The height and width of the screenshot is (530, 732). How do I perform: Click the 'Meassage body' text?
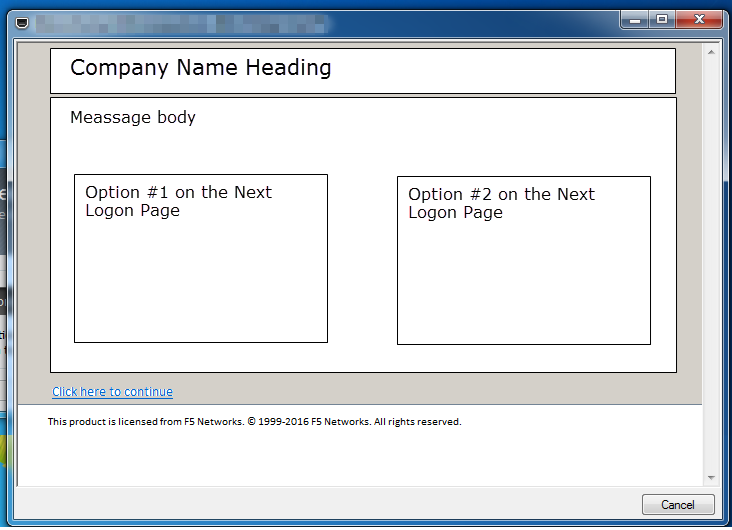pos(133,117)
